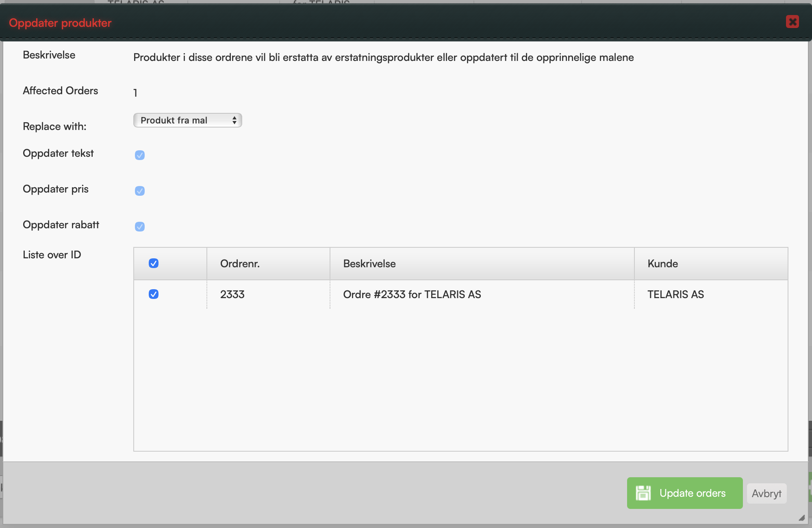Click the Oppdater pris label
The width and height of the screenshot is (812, 528).
[x=56, y=189]
